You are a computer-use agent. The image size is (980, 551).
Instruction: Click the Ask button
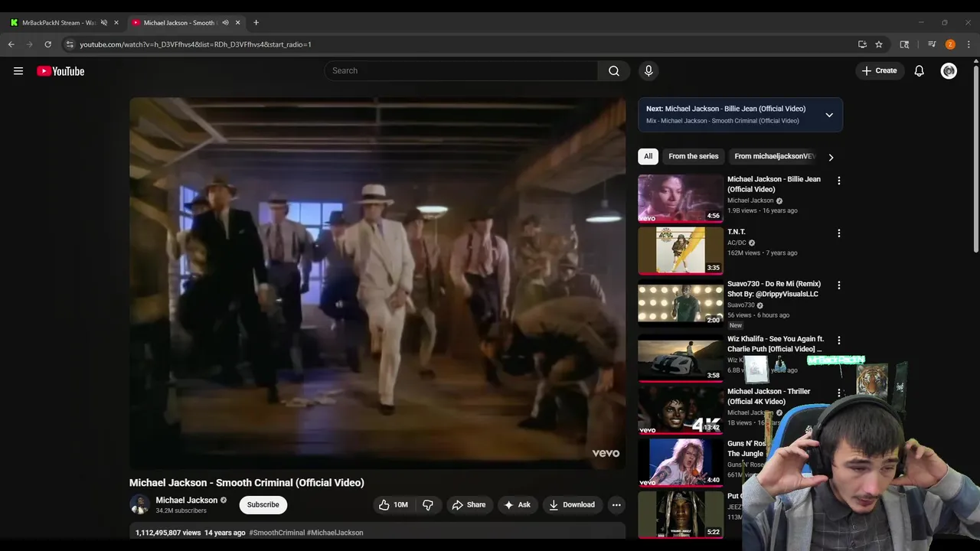click(517, 504)
